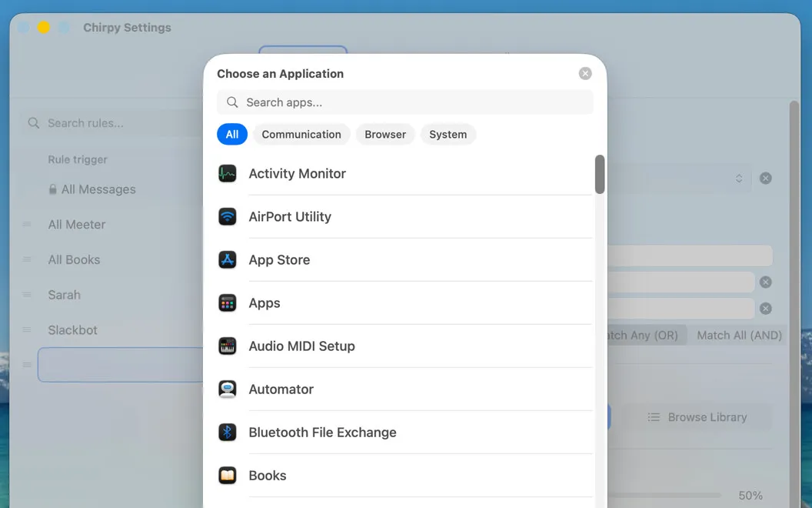The height and width of the screenshot is (508, 812).
Task: Select the Automator robot icon
Action: (x=228, y=389)
